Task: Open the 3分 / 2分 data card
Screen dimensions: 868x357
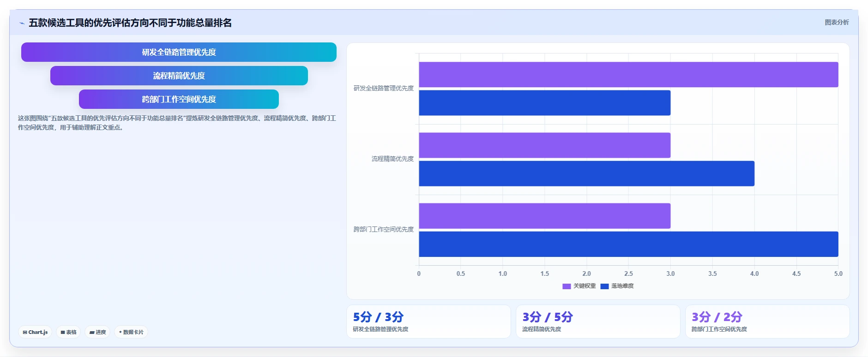Action: point(767,321)
